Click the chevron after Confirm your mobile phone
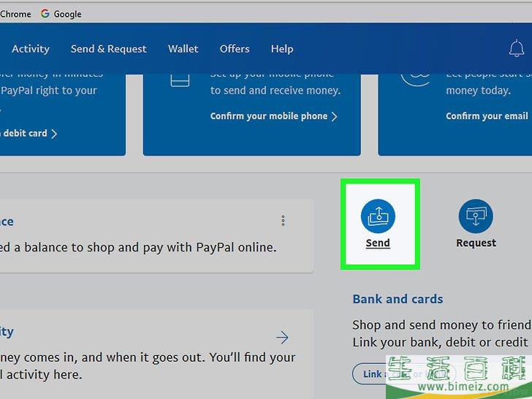The height and width of the screenshot is (399, 532). pos(335,116)
